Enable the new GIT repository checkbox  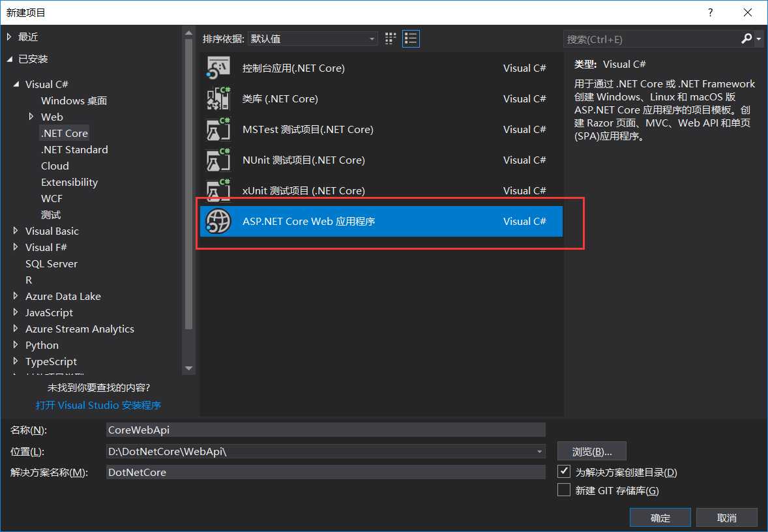tap(564, 490)
